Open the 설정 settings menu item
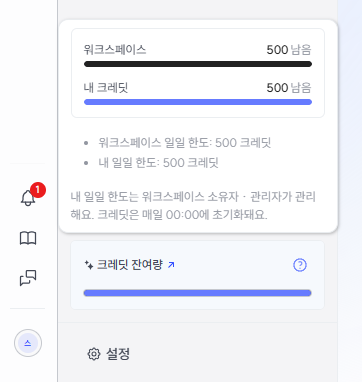The height and width of the screenshot is (382, 362). pyautogui.click(x=108, y=354)
